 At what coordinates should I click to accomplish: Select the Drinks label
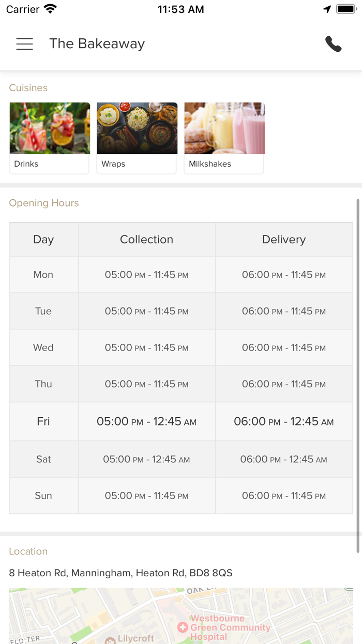coord(26,164)
